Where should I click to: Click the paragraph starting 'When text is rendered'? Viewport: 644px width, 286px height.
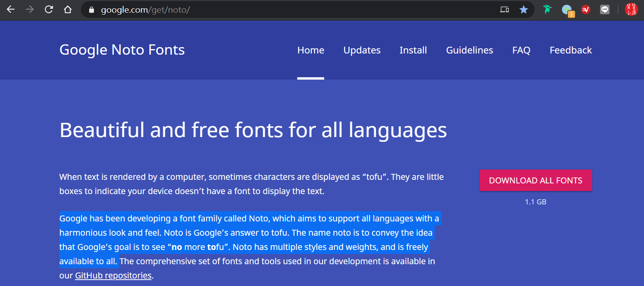click(x=252, y=184)
